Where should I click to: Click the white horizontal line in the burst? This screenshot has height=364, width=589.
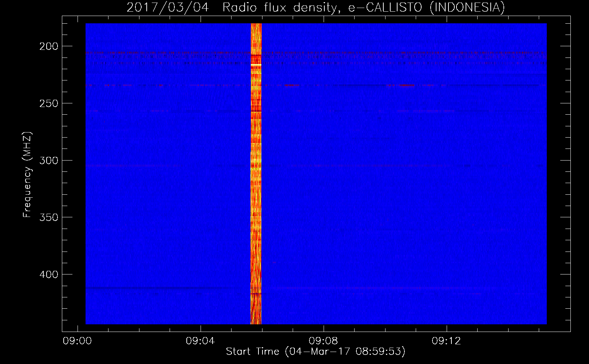(x=256, y=65)
